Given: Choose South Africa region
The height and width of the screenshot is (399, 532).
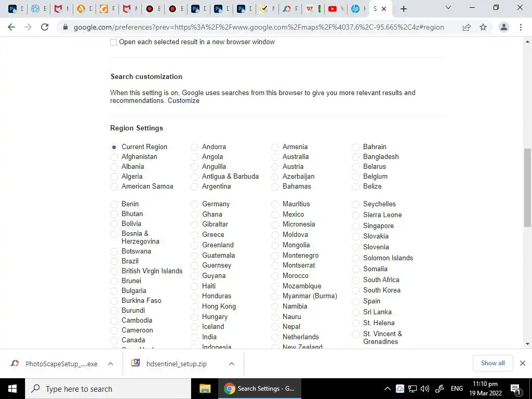Looking at the screenshot, I should [355, 280].
